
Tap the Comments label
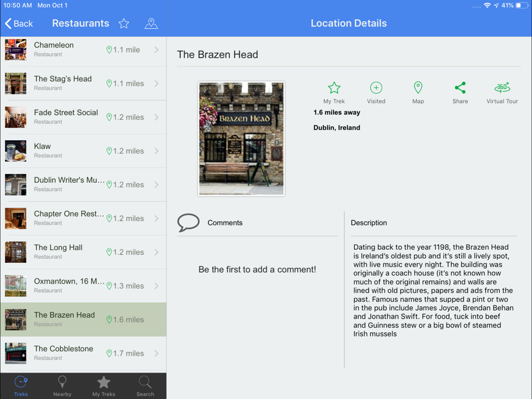tap(225, 223)
